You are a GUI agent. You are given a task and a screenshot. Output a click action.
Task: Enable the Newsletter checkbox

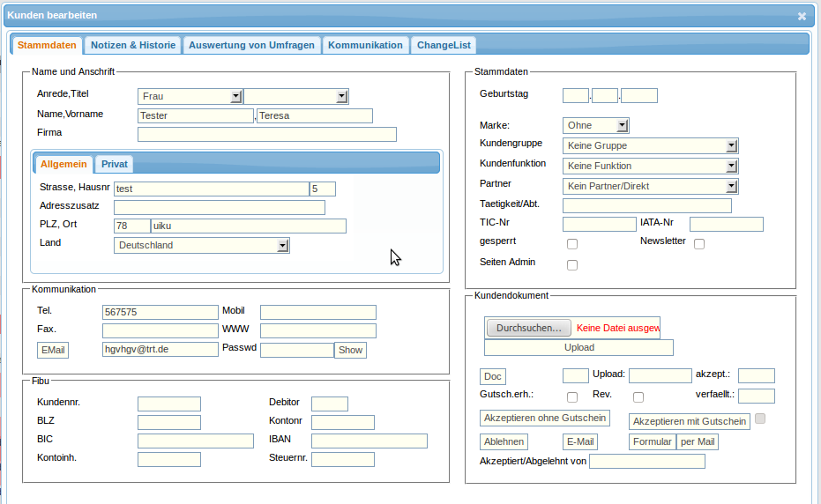pyautogui.click(x=699, y=244)
